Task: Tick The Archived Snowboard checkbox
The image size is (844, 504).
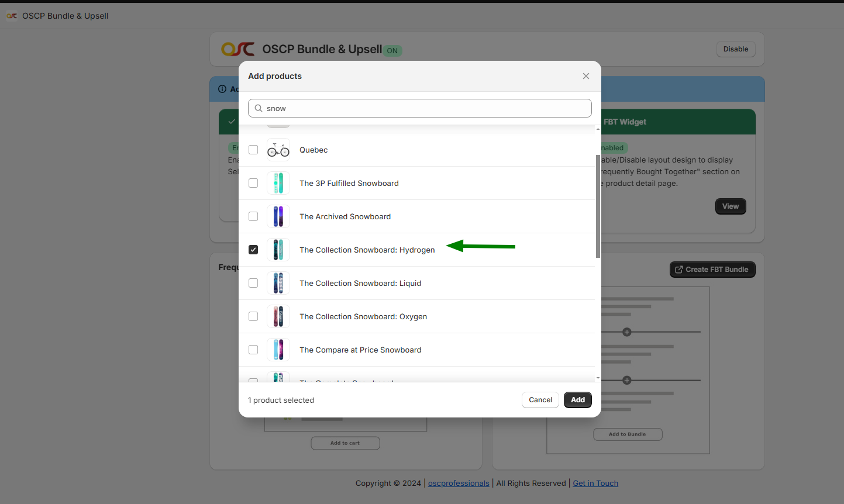Action: pos(253,217)
